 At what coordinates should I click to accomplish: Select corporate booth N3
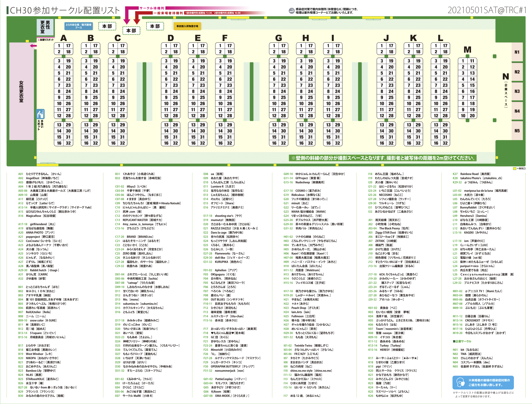point(517,91)
